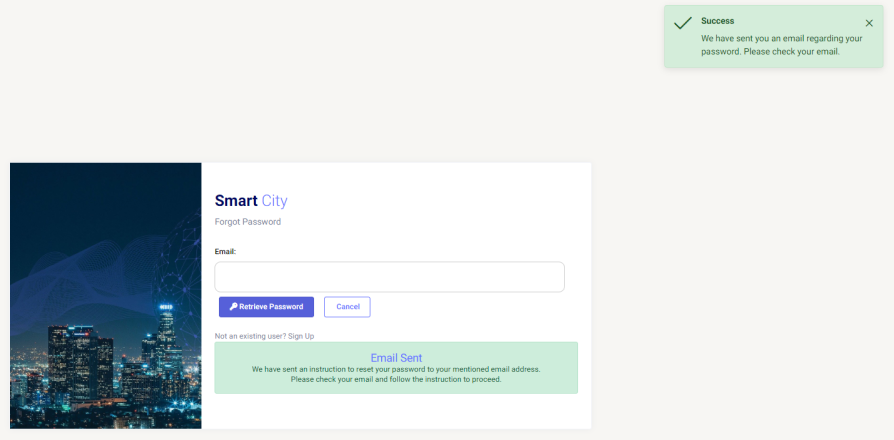Click the 'Not an existing user?' text

point(251,336)
